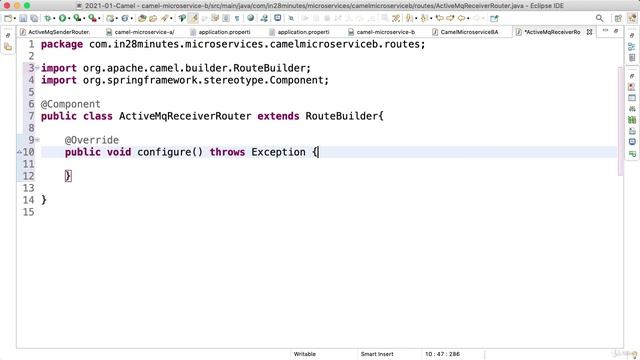The image size is (640, 360).
Task: Open Package Explorer icon in left sidebar
Action: click(8, 47)
